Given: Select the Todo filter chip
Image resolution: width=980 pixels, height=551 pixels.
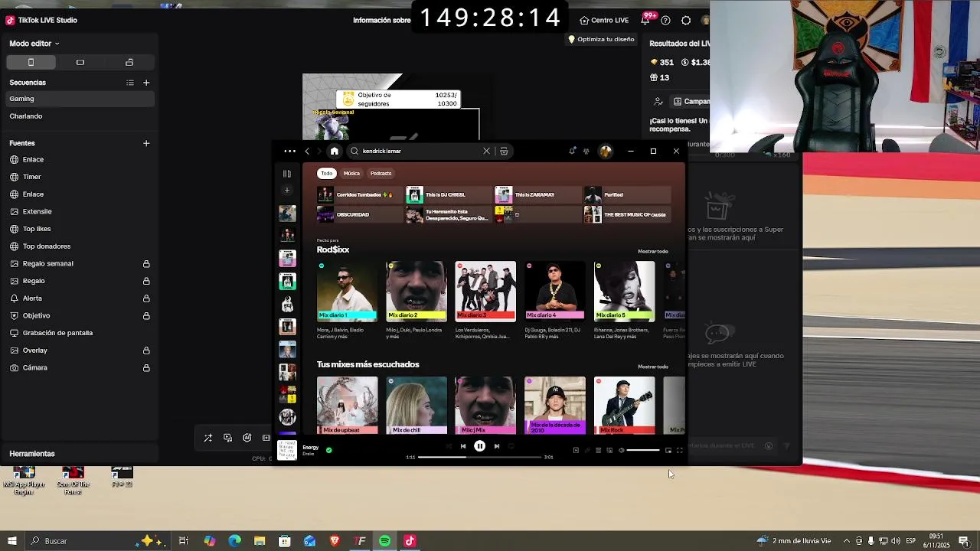Looking at the screenshot, I should click(327, 173).
